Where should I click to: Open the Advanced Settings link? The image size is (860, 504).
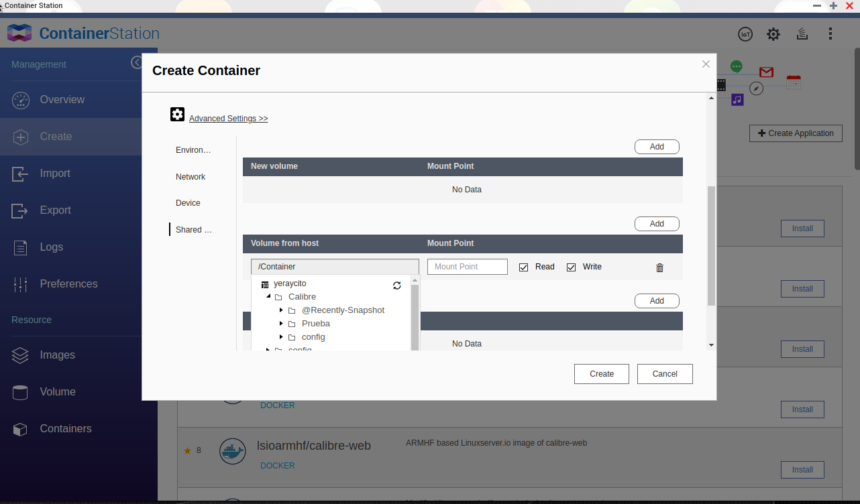click(228, 119)
